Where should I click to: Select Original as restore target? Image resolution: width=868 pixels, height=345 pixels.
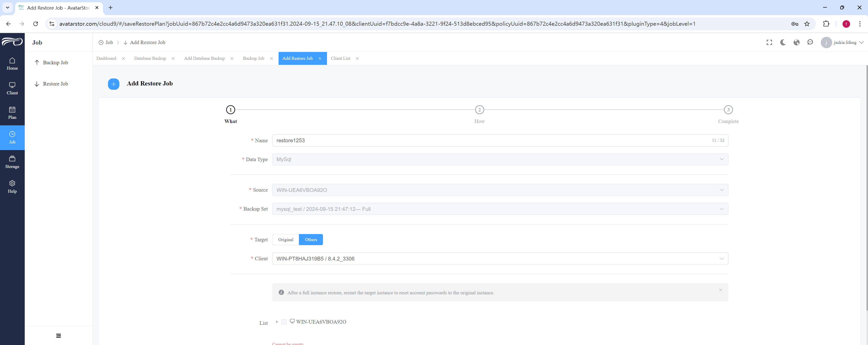coord(286,240)
